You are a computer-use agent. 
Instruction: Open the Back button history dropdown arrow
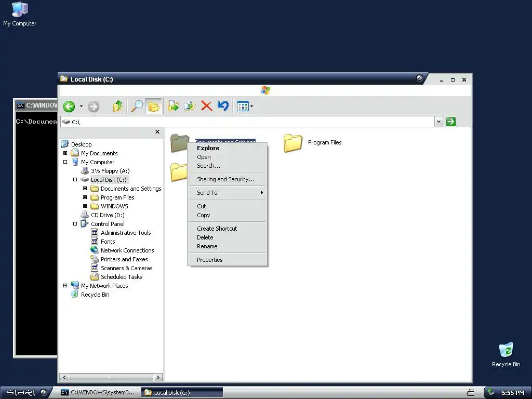click(81, 106)
